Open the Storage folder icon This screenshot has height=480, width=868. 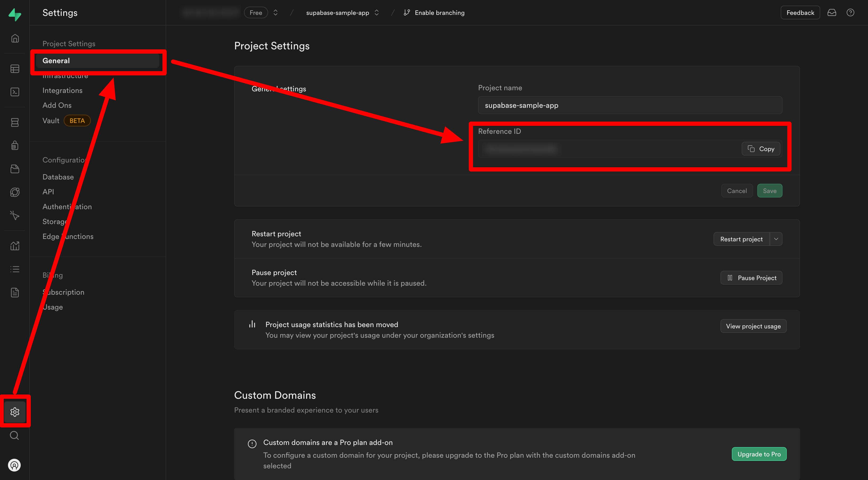pyautogui.click(x=15, y=169)
